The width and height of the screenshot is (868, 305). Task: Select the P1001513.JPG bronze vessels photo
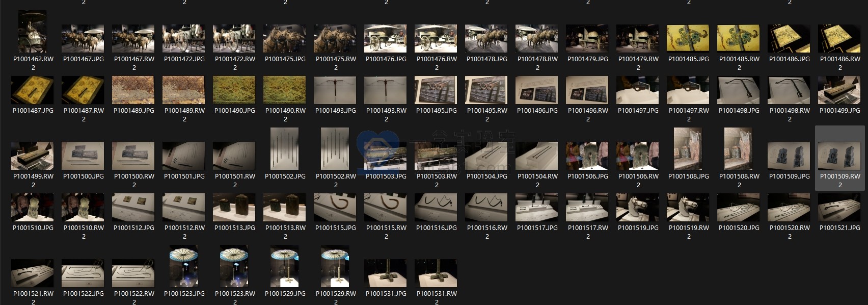coord(234,208)
